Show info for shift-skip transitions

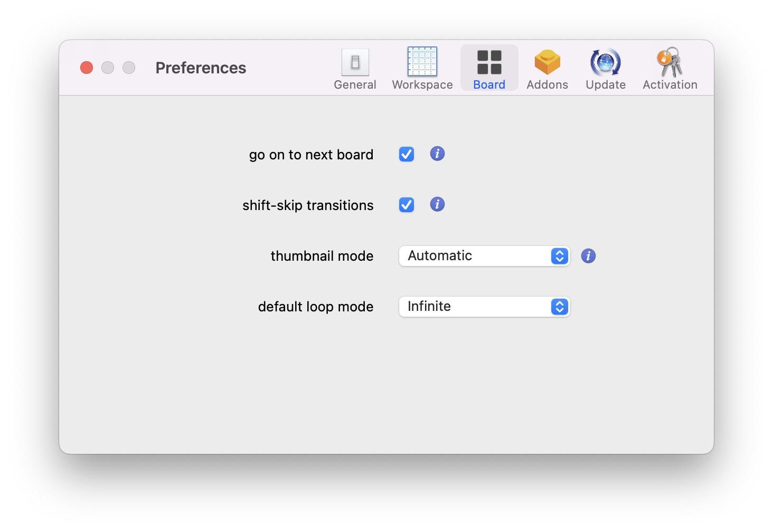point(437,204)
